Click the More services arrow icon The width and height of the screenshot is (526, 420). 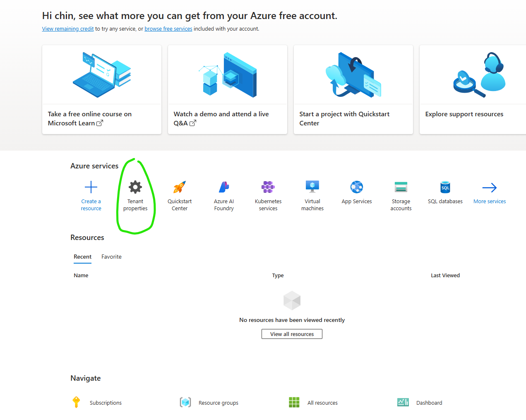point(490,187)
